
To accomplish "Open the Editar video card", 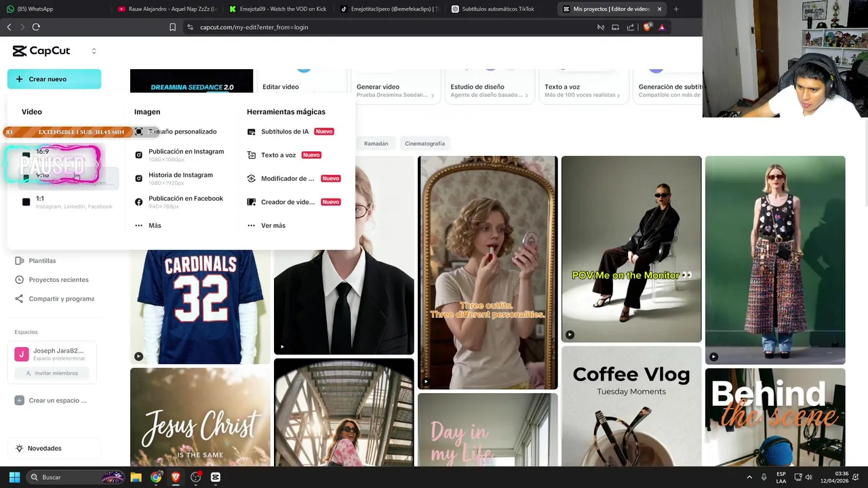I will [x=300, y=86].
